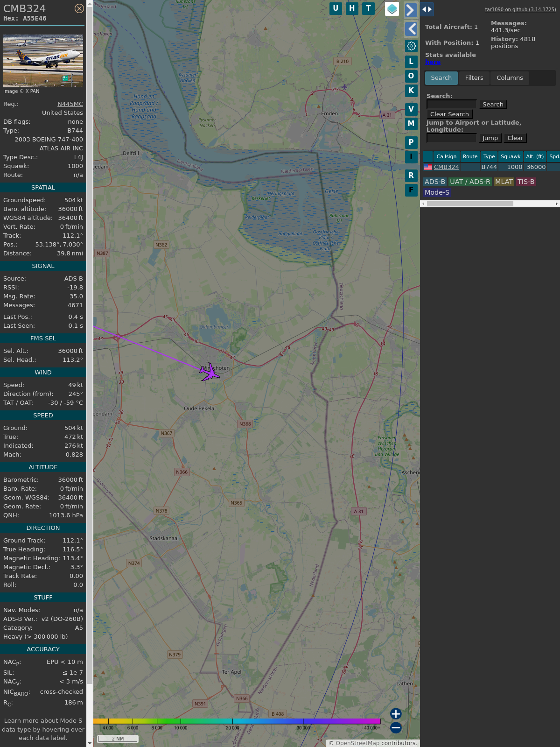The height and width of the screenshot is (747, 560).
Task: Toggle the K map button
Action: [411, 91]
